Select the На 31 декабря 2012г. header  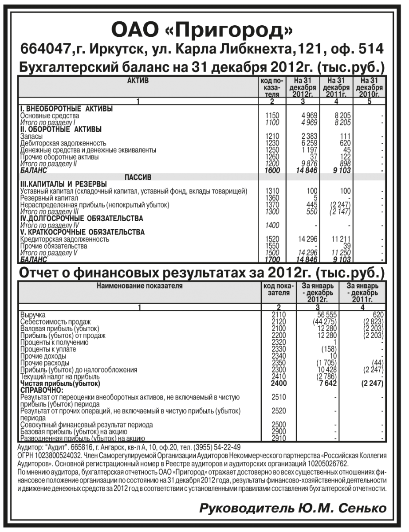pyautogui.click(x=303, y=87)
